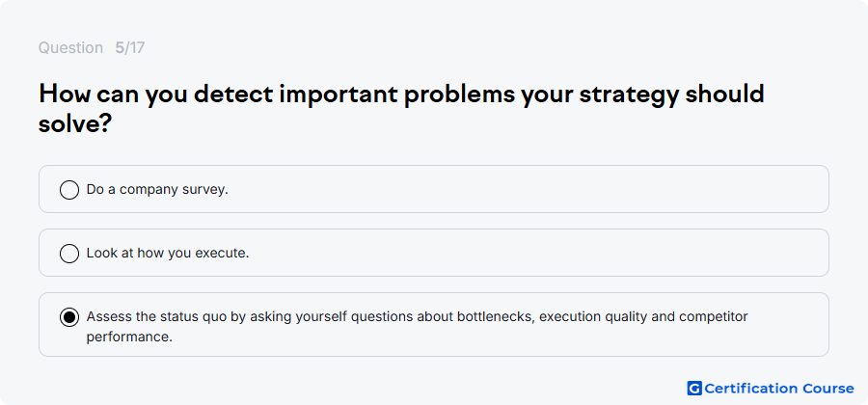Image resolution: width=868 pixels, height=405 pixels.
Task: Toggle the selected "Assess the status quo" radio button
Action: coord(69,317)
